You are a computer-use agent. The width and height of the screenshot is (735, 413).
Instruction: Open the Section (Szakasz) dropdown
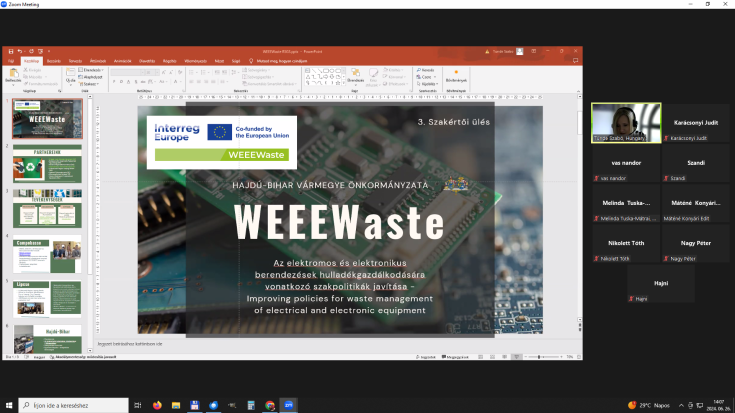pos(89,84)
